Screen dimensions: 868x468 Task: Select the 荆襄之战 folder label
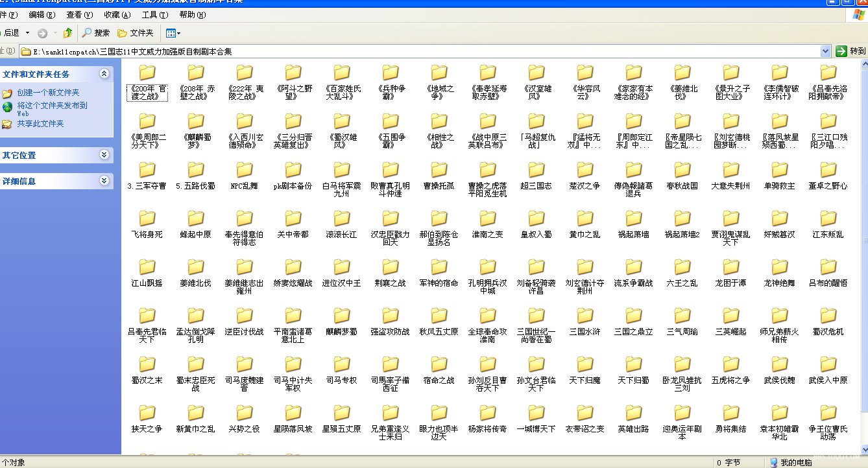click(391, 283)
